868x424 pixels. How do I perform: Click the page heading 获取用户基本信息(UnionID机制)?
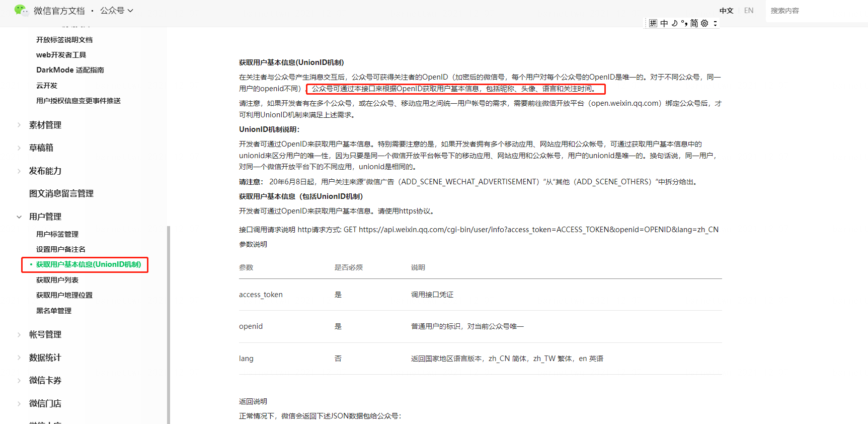pos(291,62)
